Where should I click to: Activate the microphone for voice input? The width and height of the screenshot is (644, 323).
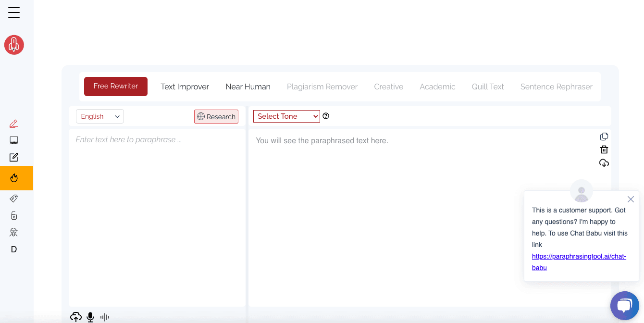(x=90, y=317)
